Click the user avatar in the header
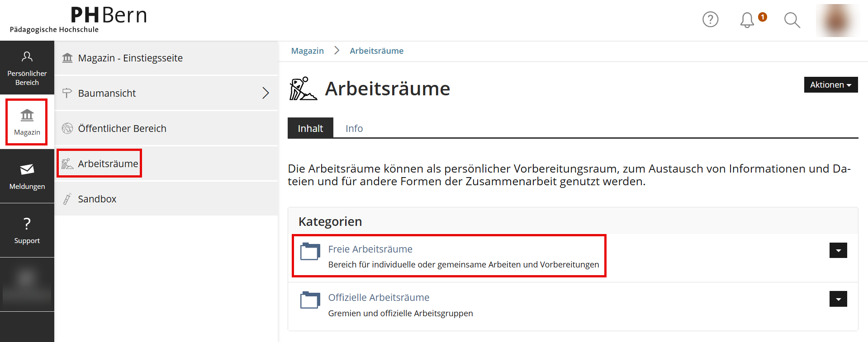This screenshot has width=868, height=342. pos(837,20)
